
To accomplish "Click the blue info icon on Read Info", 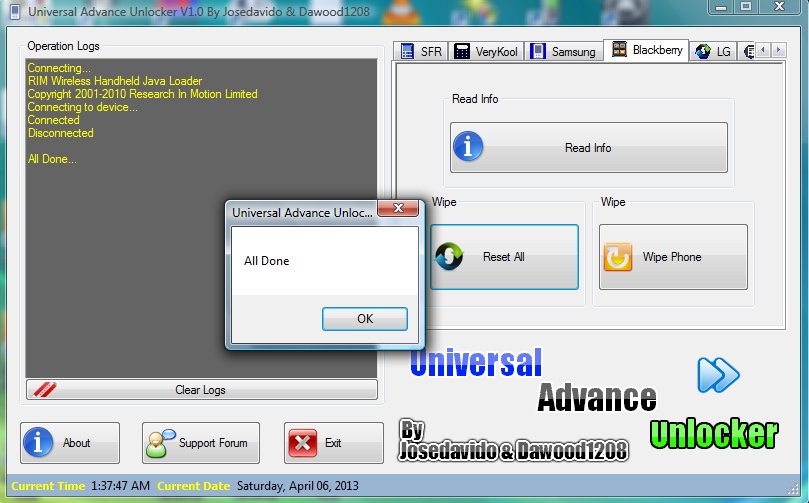I will tap(468, 146).
